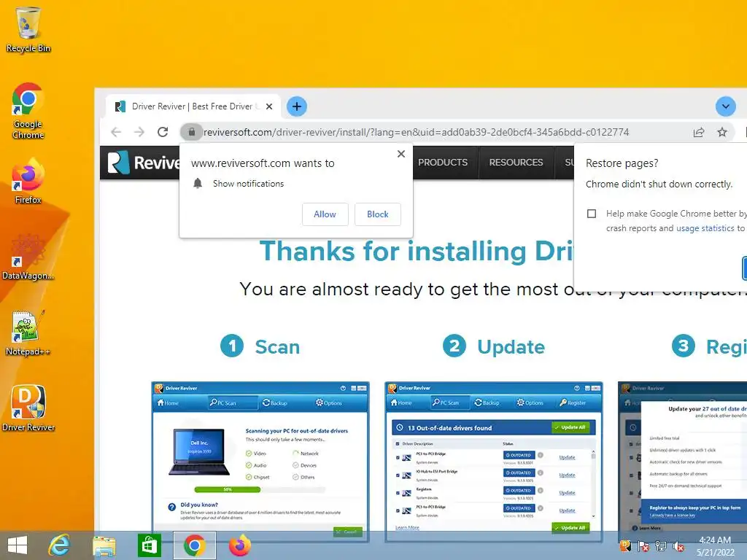747x560 pixels.
Task: Open Google Chrome desktop shortcut
Action: 28,111
